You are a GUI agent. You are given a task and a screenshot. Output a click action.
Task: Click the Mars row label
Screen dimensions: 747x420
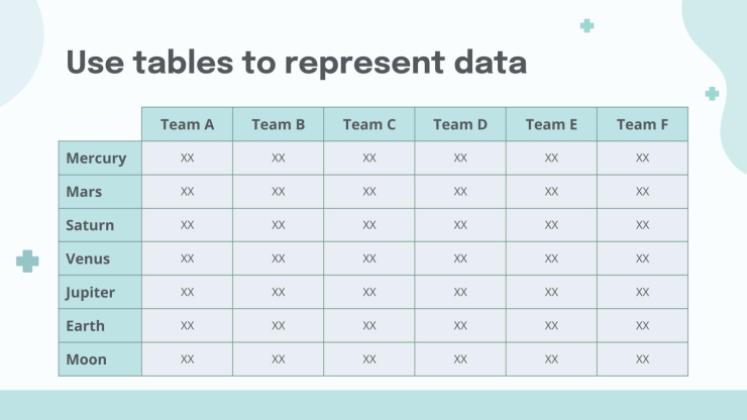[85, 191]
